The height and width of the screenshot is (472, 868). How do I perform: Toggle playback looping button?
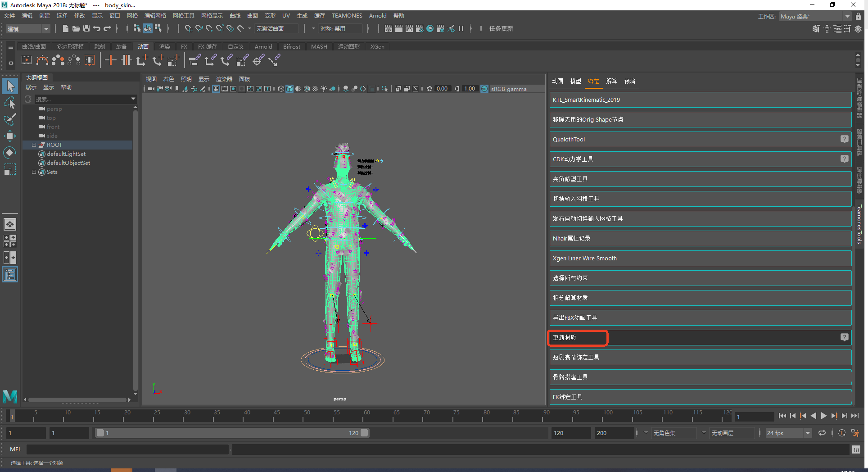pyautogui.click(x=822, y=433)
